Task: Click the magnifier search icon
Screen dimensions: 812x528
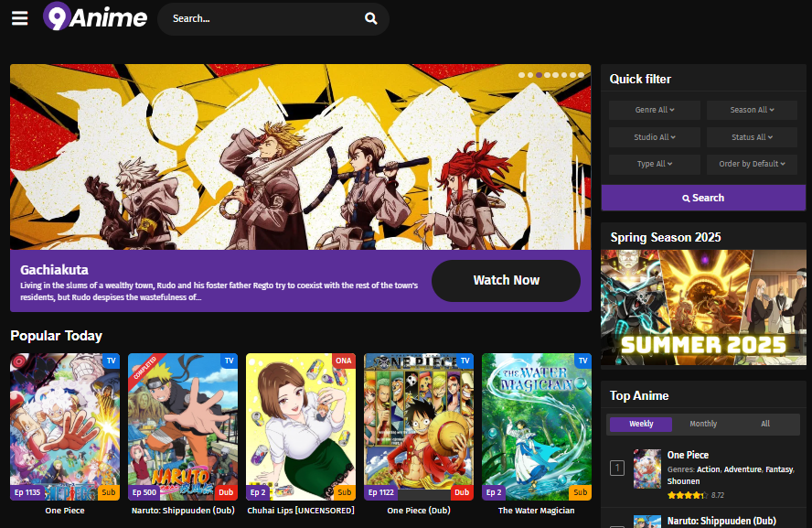Action: click(x=370, y=18)
